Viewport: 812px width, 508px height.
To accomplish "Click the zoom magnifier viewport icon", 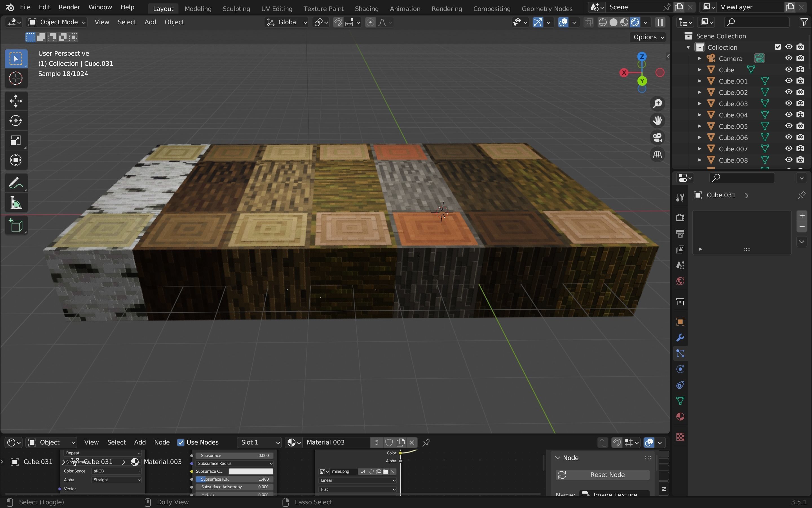I will pyautogui.click(x=657, y=104).
